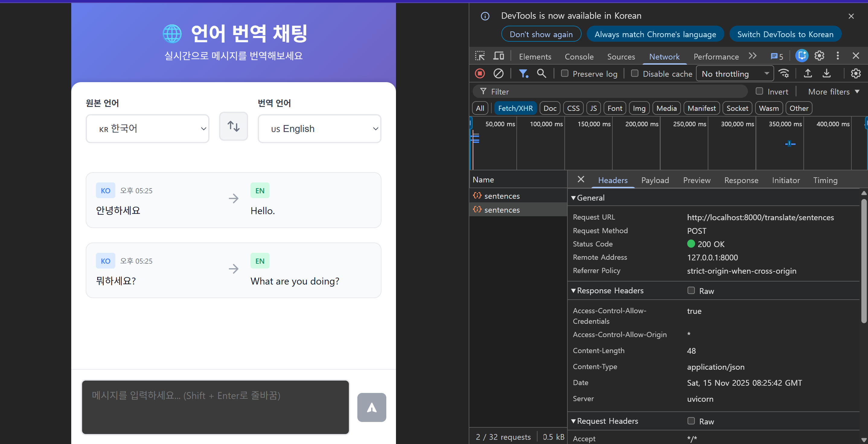Clear the network log

click(x=498, y=73)
